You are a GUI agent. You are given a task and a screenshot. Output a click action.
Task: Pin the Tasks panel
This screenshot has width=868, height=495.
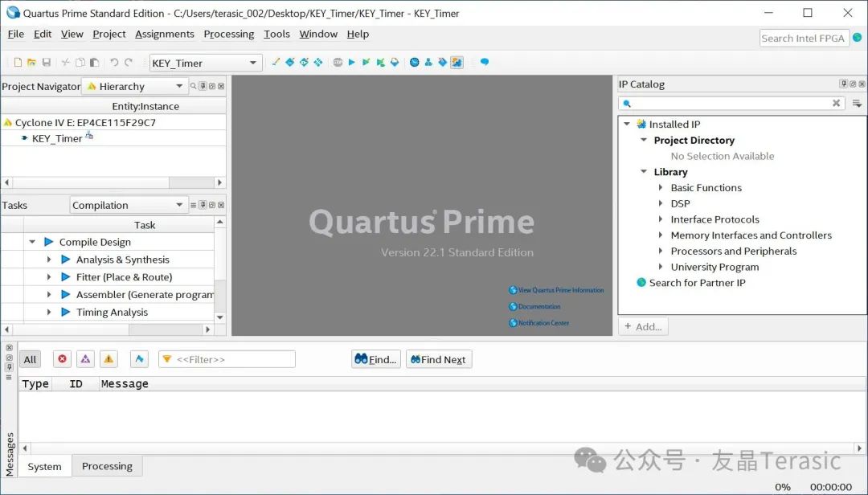coord(203,205)
